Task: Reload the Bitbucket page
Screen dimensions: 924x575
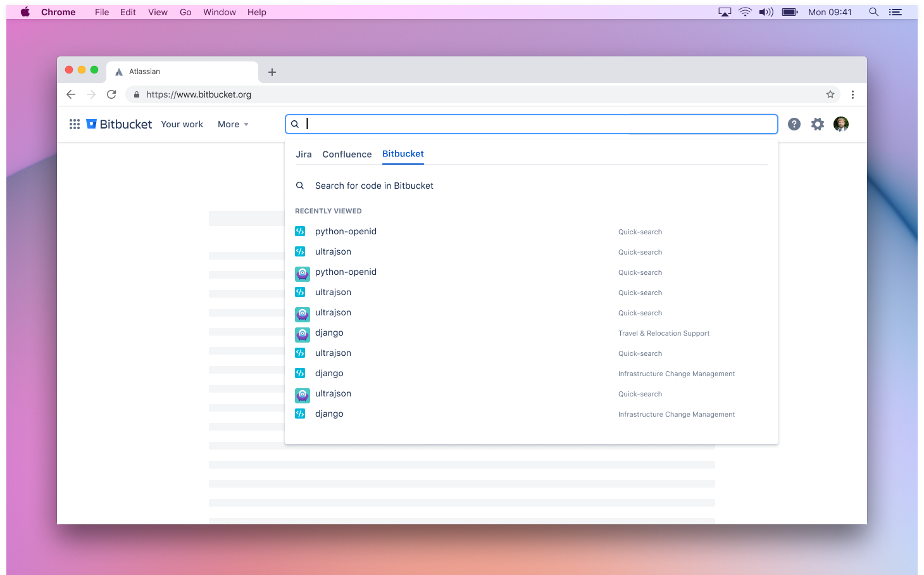Action: pos(111,94)
